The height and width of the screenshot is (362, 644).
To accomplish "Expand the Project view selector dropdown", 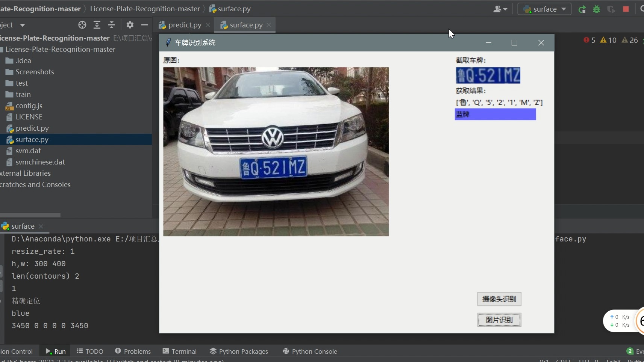I will click(x=22, y=25).
